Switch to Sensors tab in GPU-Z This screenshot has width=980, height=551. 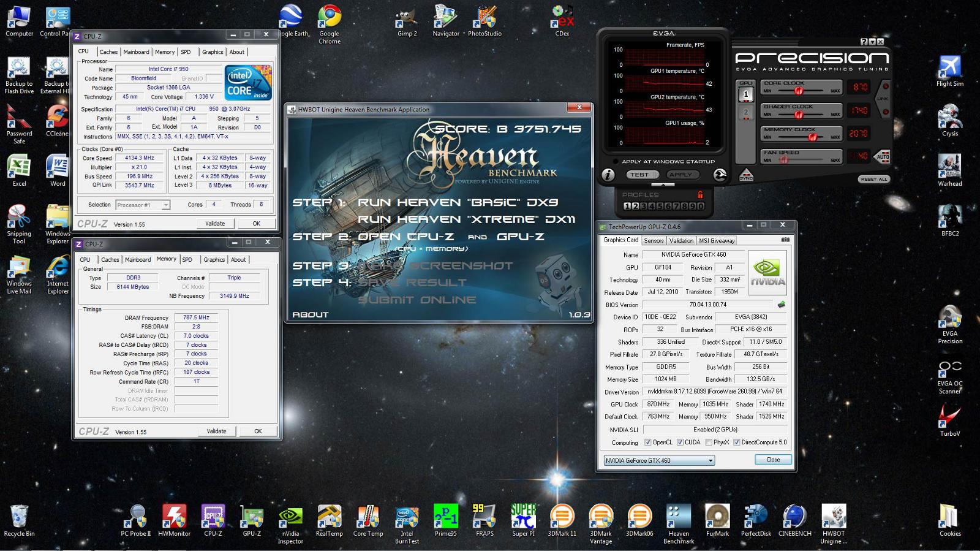tap(654, 240)
